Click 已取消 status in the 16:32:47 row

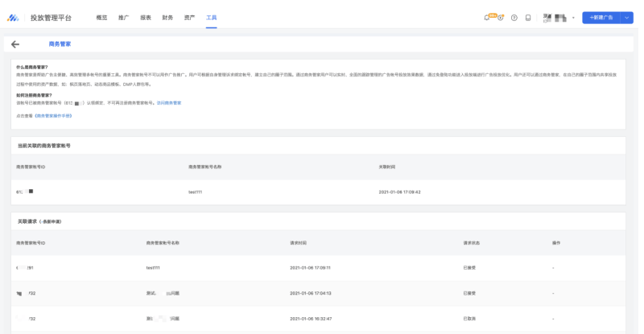click(x=469, y=319)
